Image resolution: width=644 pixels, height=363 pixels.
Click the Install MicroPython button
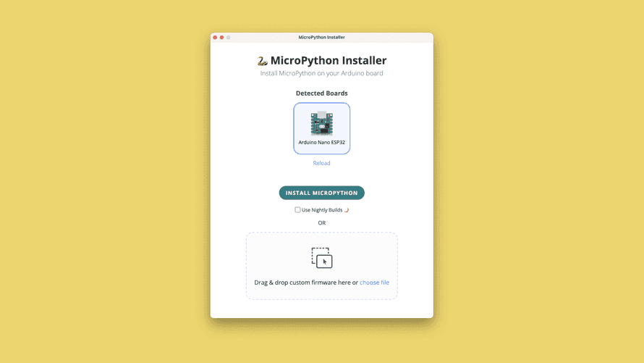coord(321,193)
